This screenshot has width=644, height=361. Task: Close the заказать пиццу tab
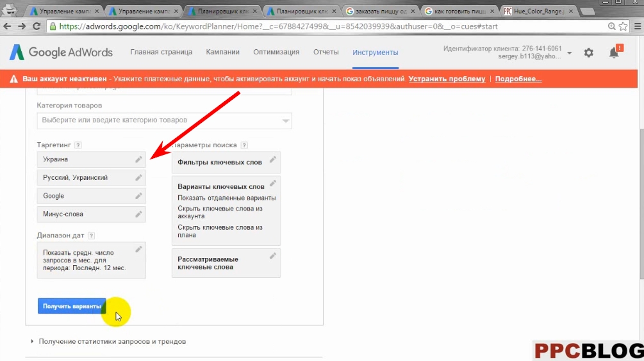click(413, 11)
